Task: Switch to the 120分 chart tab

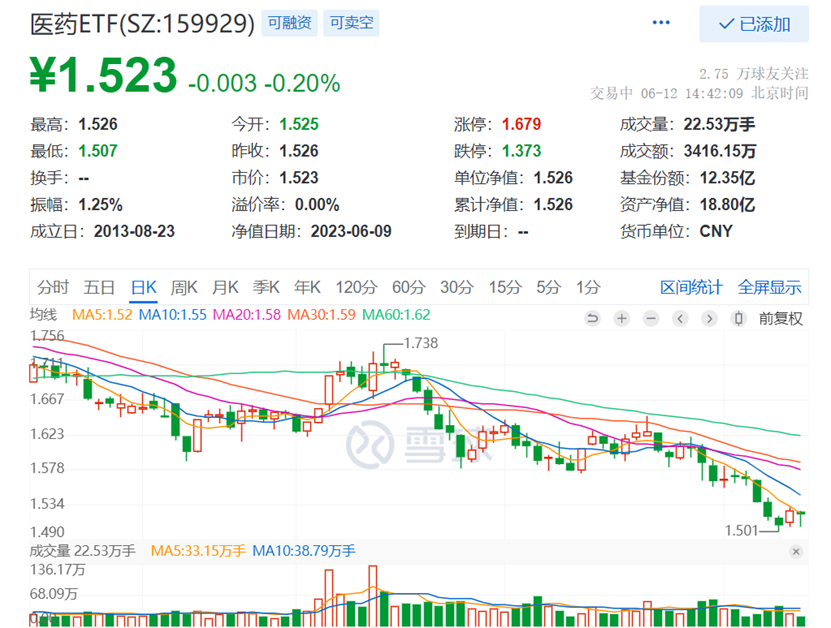Action: coord(356,287)
